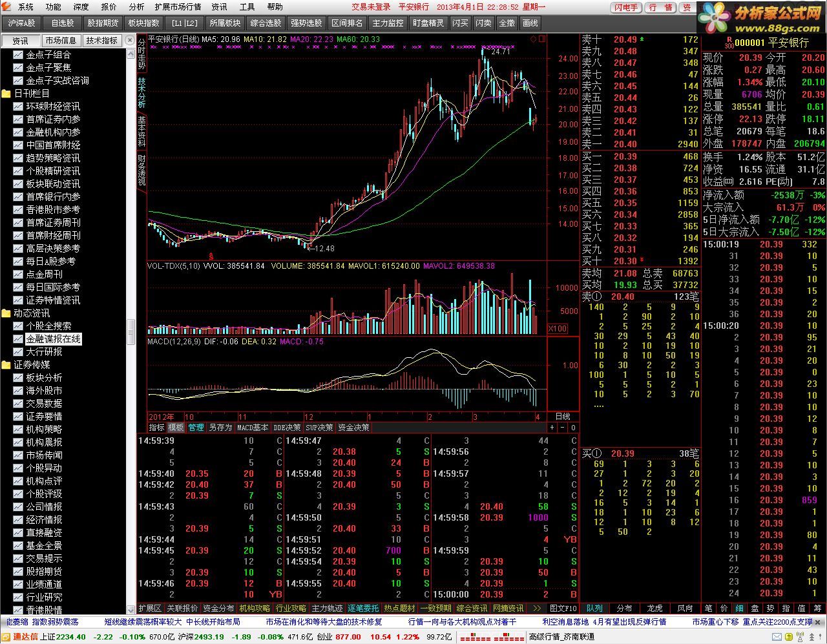Close the left sidebar with the X icon
Screen dimensions: 827x644
(x=131, y=40)
